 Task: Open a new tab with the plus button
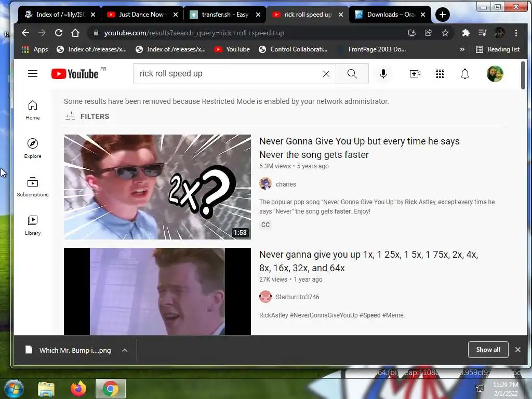[x=443, y=15]
